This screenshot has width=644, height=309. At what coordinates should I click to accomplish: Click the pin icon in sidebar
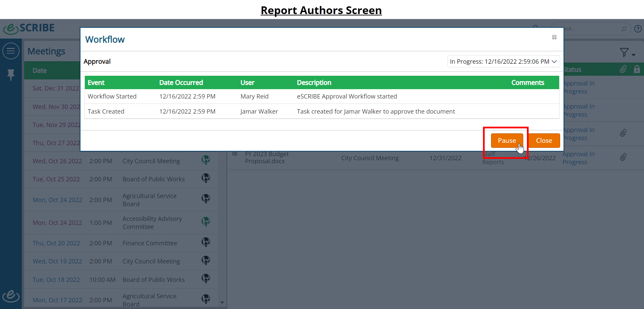point(11,75)
